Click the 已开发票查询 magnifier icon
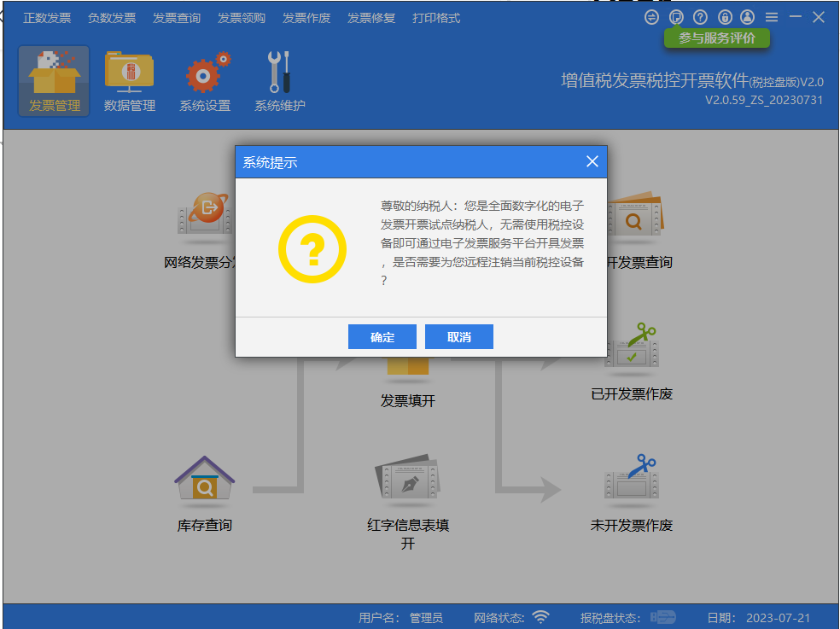The image size is (840, 629). tap(635, 214)
